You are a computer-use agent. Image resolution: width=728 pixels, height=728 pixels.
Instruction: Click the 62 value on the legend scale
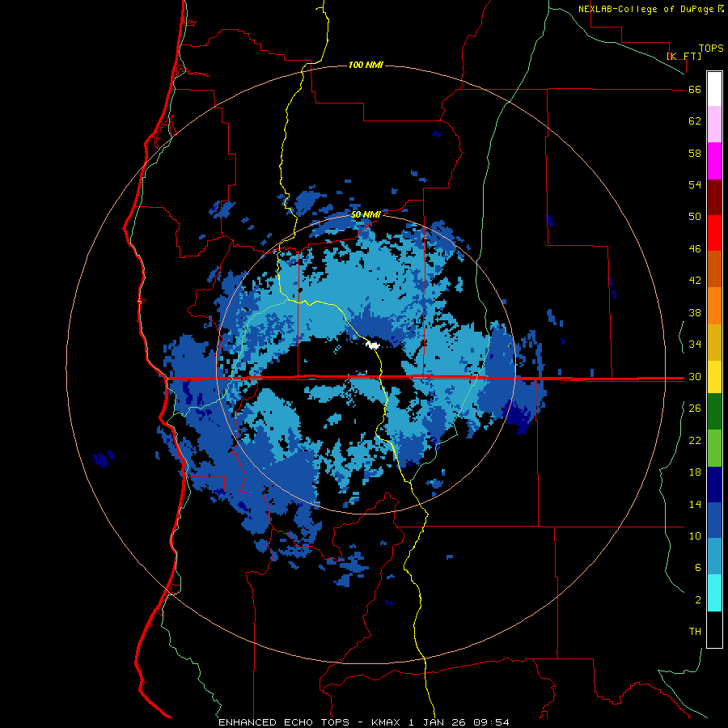[695, 121]
